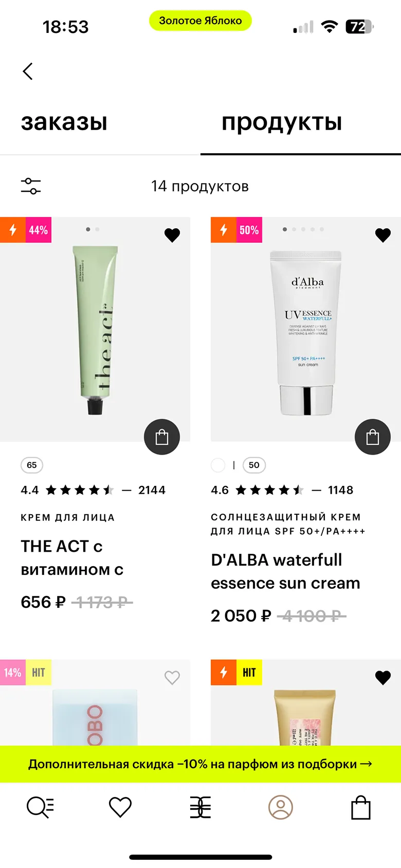Unfavorite D'ALBA sun cream heart

383,235
